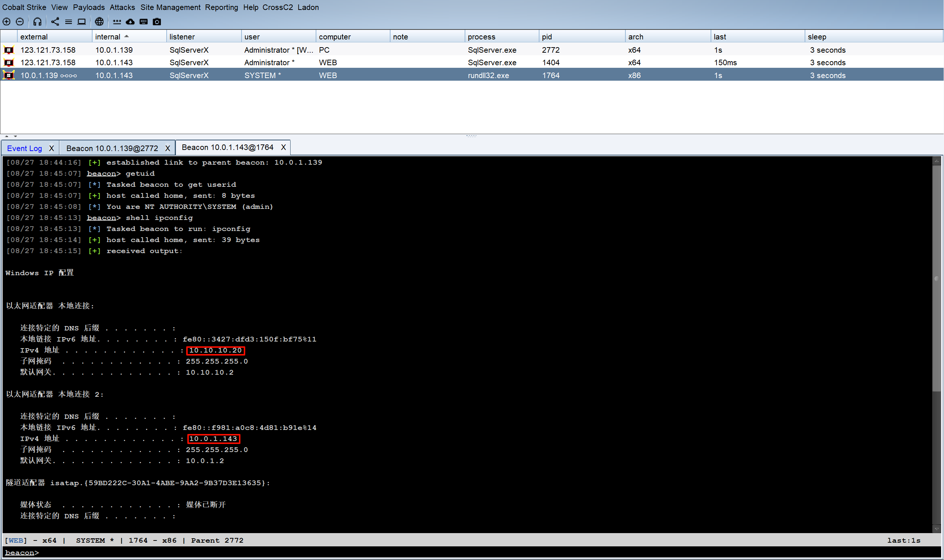
Task: Open listeners via the headphones icon
Action: (37, 22)
